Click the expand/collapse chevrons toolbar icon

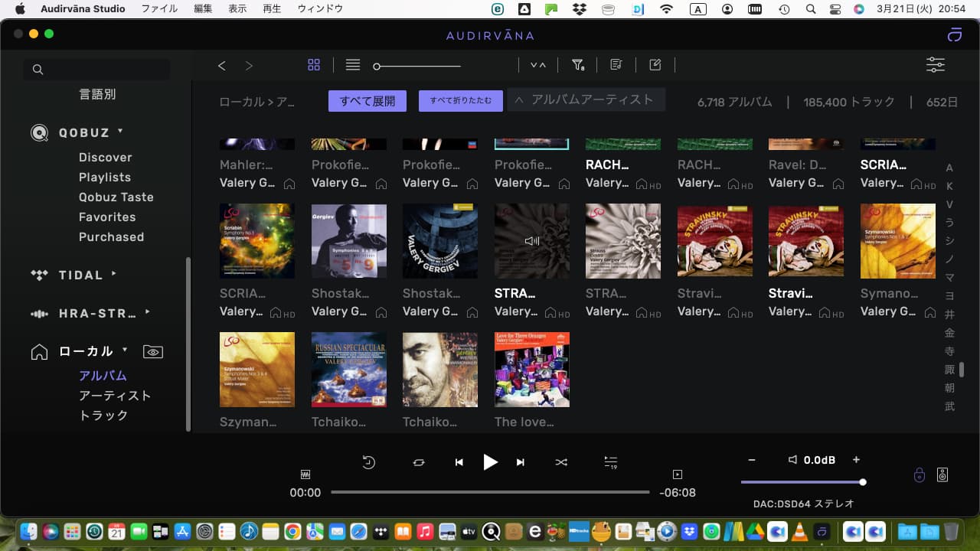538,65
